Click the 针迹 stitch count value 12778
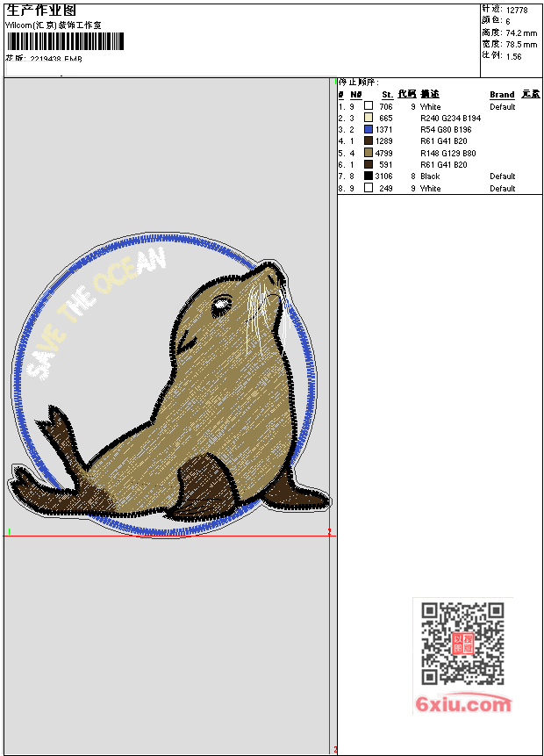This screenshot has width=544, height=756. [x=519, y=10]
